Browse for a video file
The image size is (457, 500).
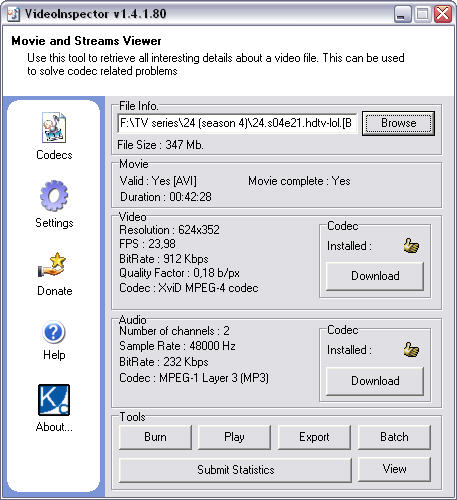click(398, 123)
